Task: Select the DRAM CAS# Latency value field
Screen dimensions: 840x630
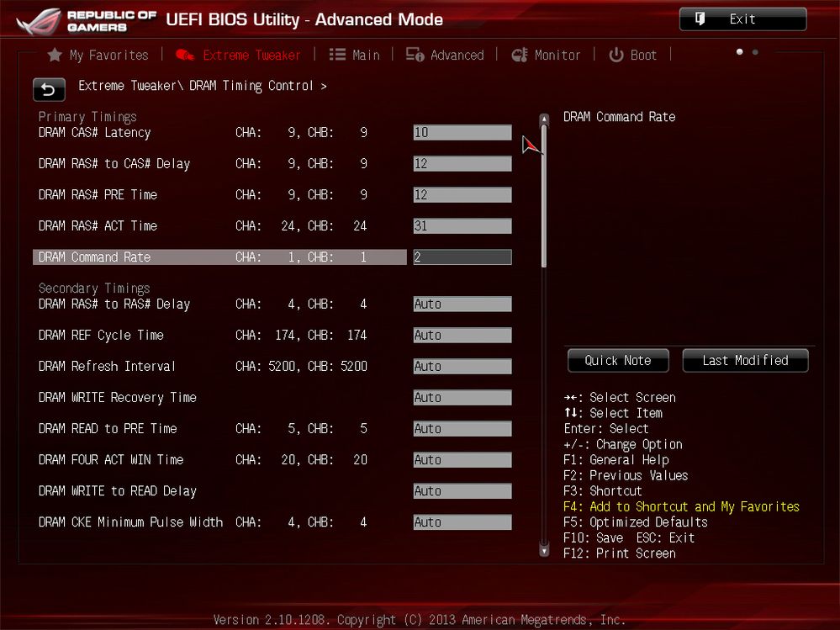Action: pyautogui.click(x=462, y=133)
